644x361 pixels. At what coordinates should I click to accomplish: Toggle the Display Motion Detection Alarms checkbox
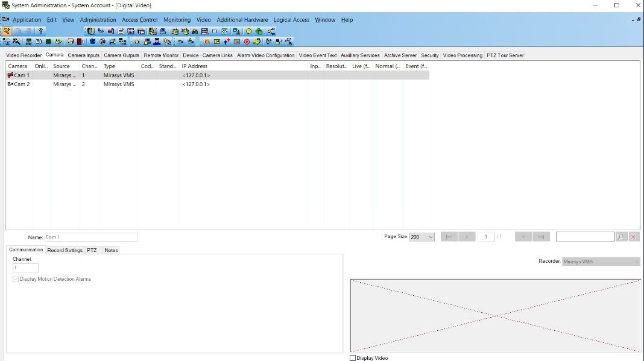click(x=14, y=278)
